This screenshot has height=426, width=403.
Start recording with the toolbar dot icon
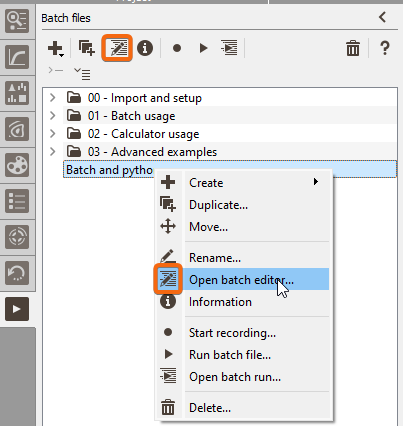click(x=177, y=48)
